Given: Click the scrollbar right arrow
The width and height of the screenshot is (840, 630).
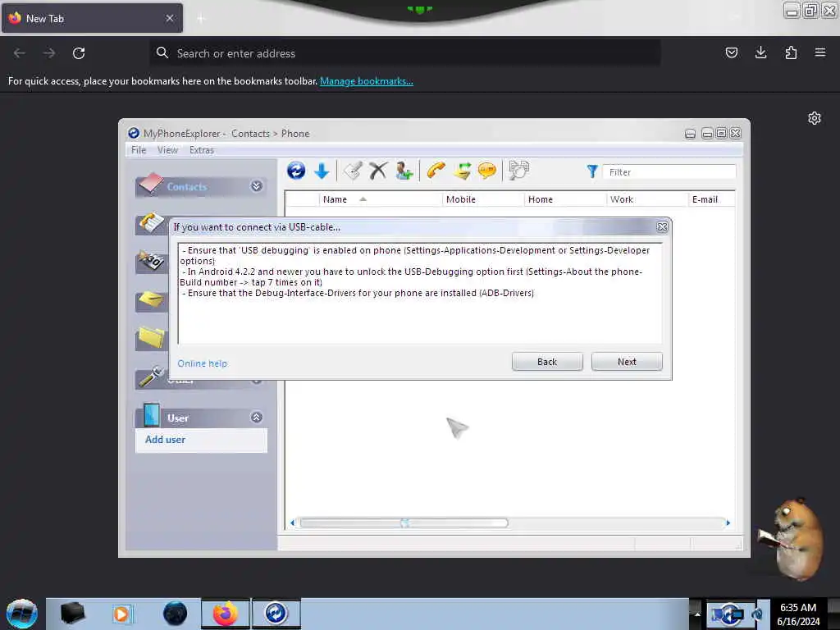Looking at the screenshot, I should (x=728, y=523).
